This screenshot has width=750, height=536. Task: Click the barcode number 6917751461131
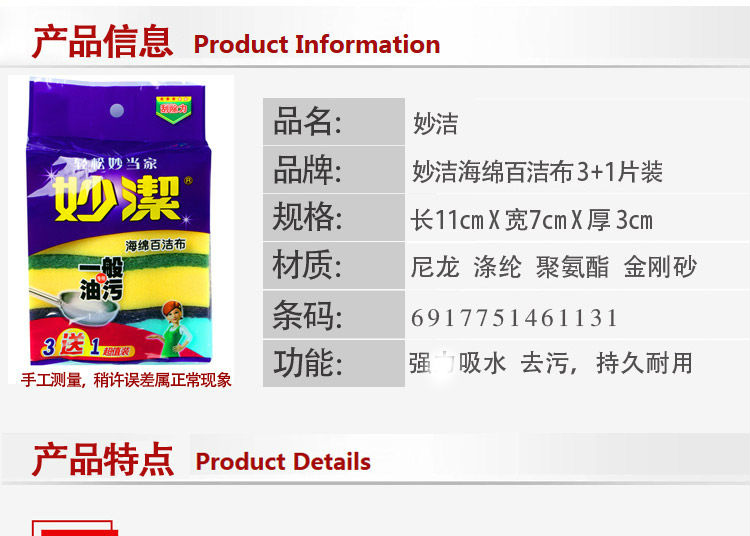point(514,318)
